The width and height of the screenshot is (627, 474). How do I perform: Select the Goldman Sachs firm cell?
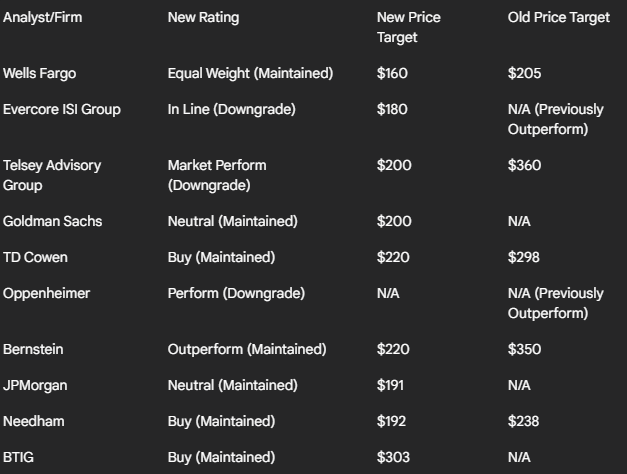pos(52,222)
